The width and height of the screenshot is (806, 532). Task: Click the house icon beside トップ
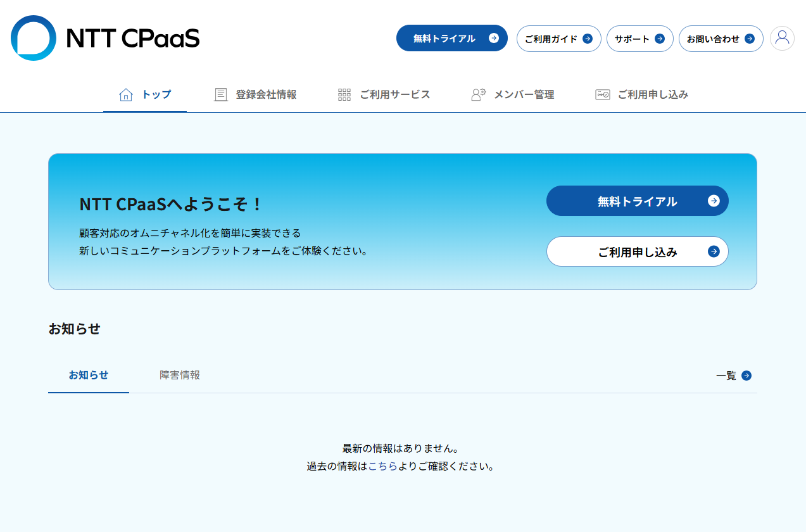[x=126, y=95]
